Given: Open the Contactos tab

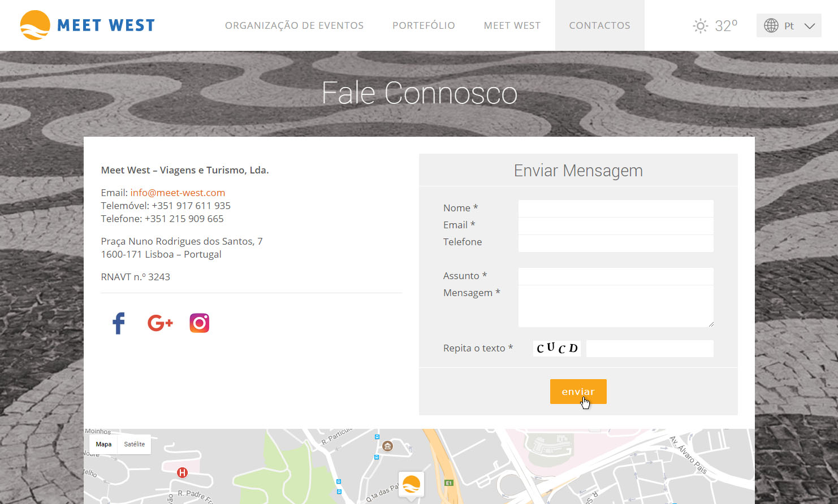Looking at the screenshot, I should (x=599, y=25).
